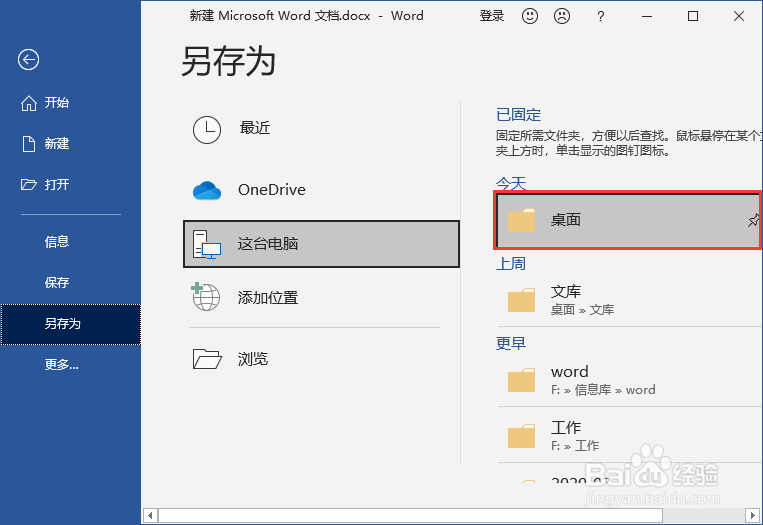763x525 pixels.
Task: Select the 最近 location
Action: click(321, 129)
